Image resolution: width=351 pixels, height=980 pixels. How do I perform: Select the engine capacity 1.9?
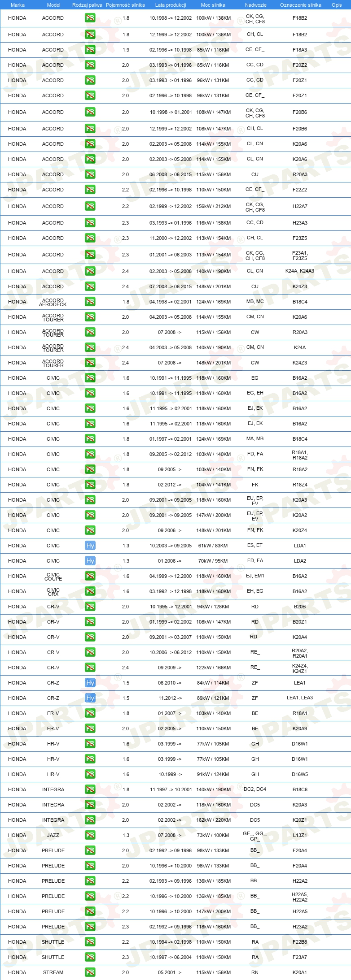126,50
